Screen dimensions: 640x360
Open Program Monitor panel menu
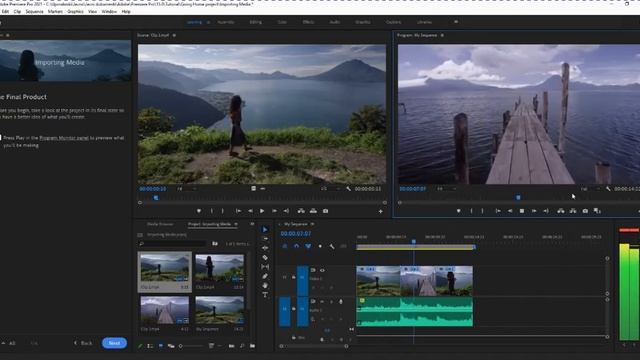click(442, 36)
